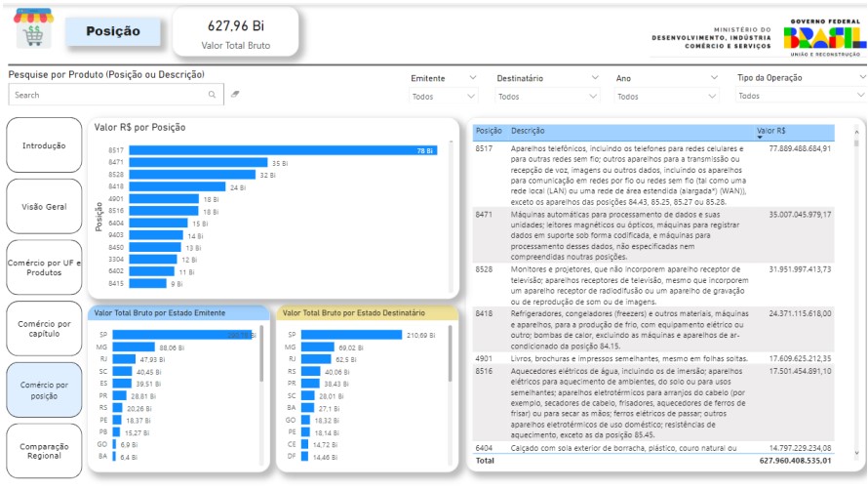Click the shopping cart logo icon
The height and width of the screenshot is (490, 868).
point(33,30)
